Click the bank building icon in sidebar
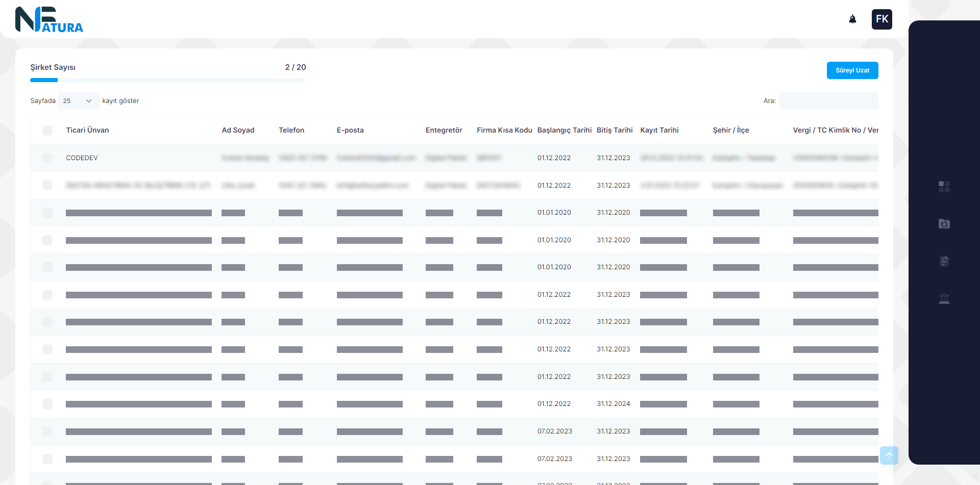The image size is (980, 485). 944,298
